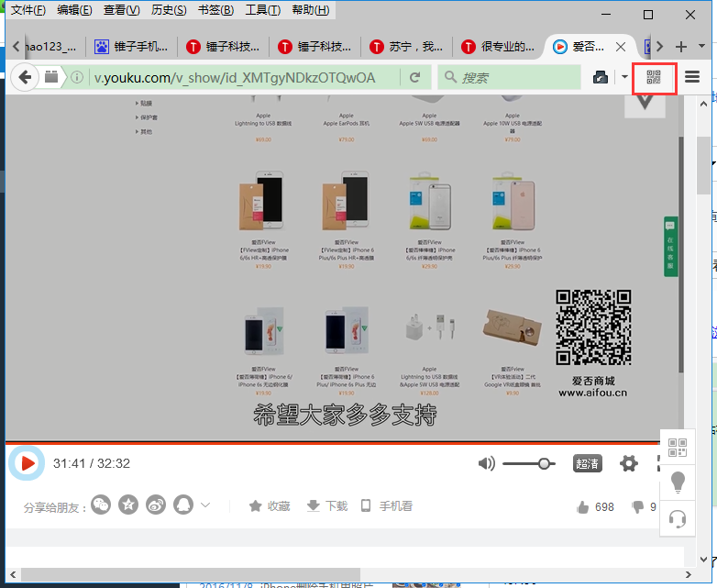Switch to the 锤子手机 tab
The height and width of the screenshot is (588, 717).
point(131,46)
